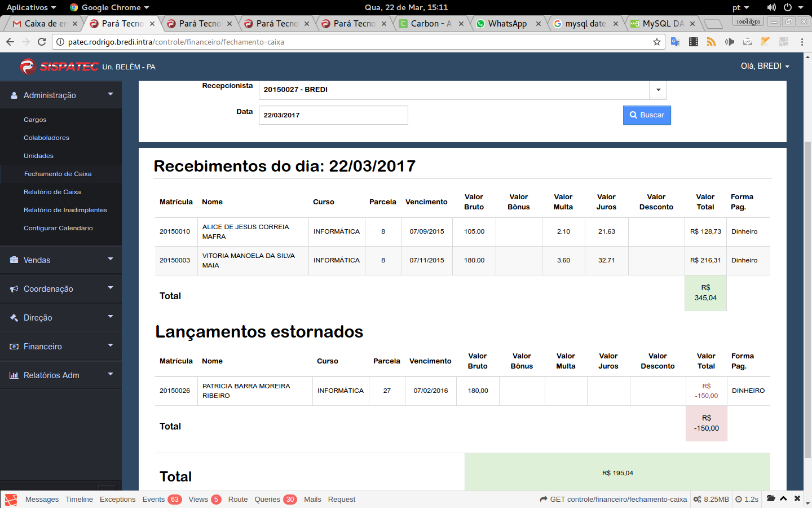Click the Buscar button

click(x=647, y=115)
